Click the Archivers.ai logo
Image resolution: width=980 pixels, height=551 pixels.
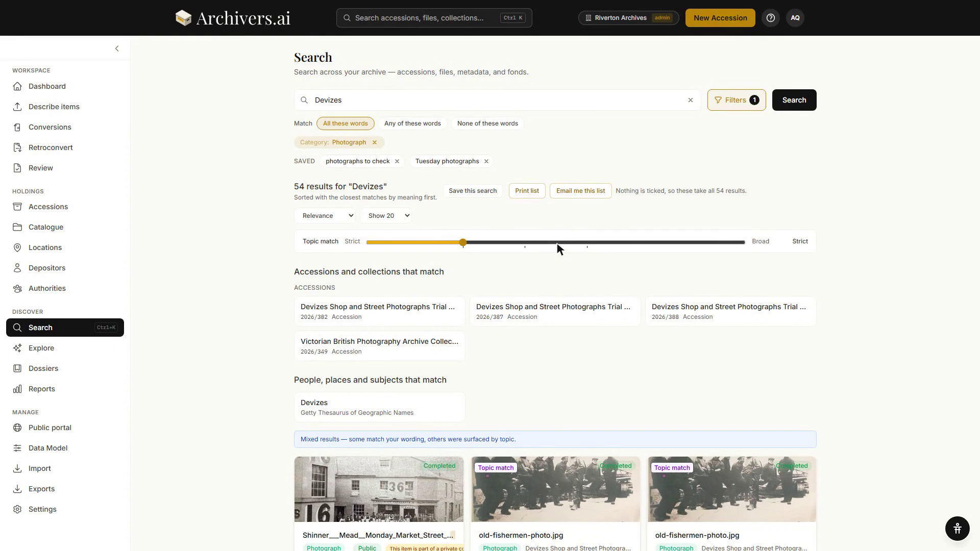click(x=233, y=18)
